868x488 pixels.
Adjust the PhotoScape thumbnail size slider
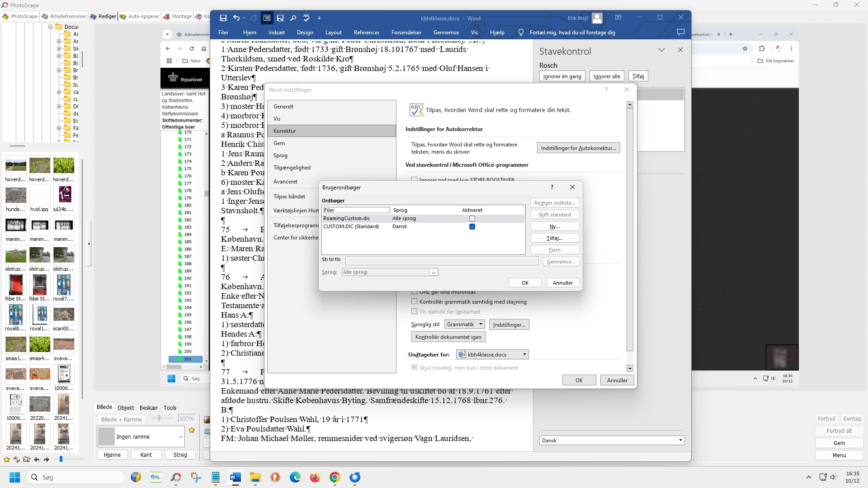[x=61, y=459]
